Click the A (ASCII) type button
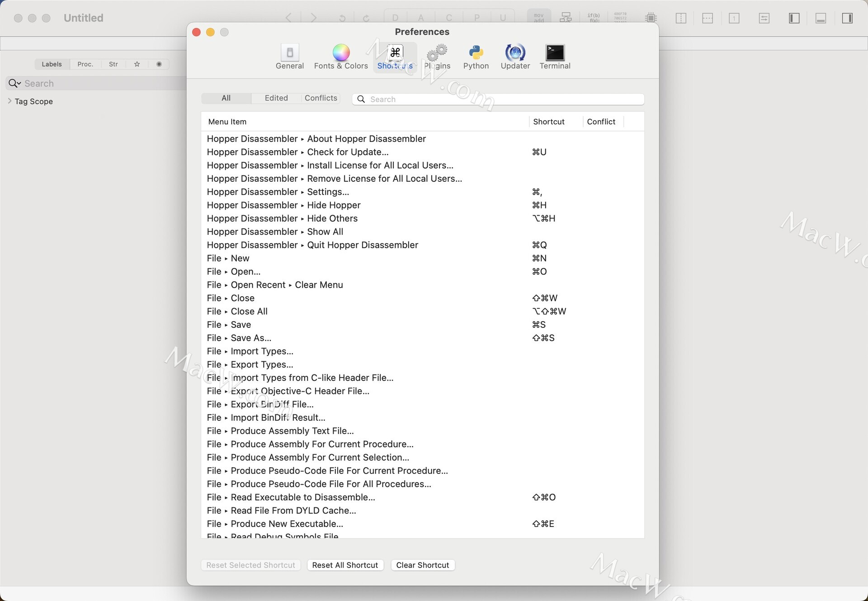The width and height of the screenshot is (868, 601). 421,18
